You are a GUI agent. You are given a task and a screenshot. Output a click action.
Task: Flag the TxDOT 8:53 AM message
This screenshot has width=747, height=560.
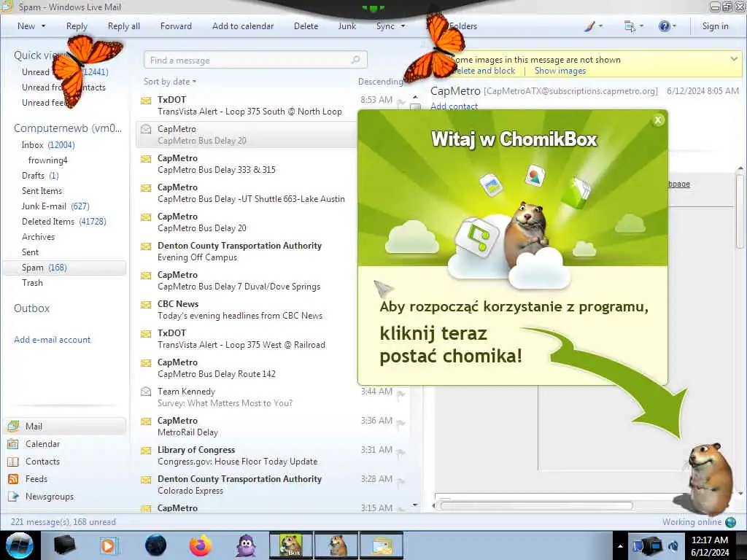click(400, 101)
